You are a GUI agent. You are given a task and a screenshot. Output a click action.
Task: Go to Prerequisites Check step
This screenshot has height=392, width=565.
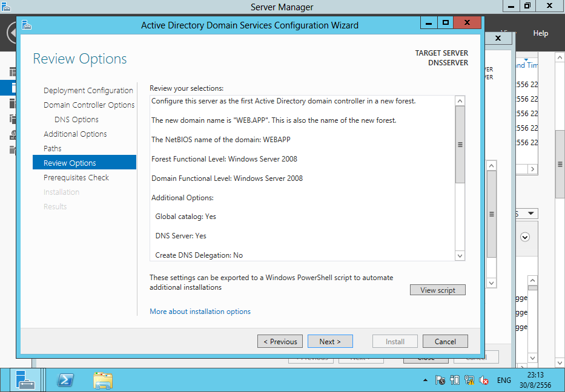[76, 177]
